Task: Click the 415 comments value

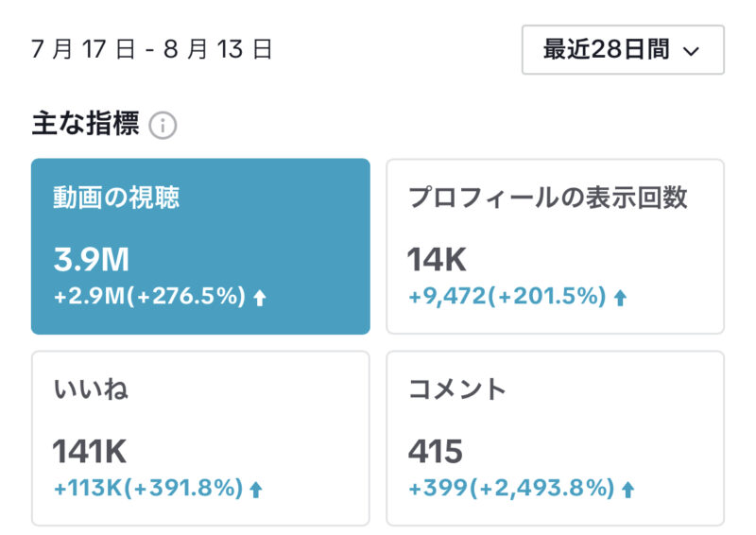Action: pyautogui.click(x=436, y=452)
